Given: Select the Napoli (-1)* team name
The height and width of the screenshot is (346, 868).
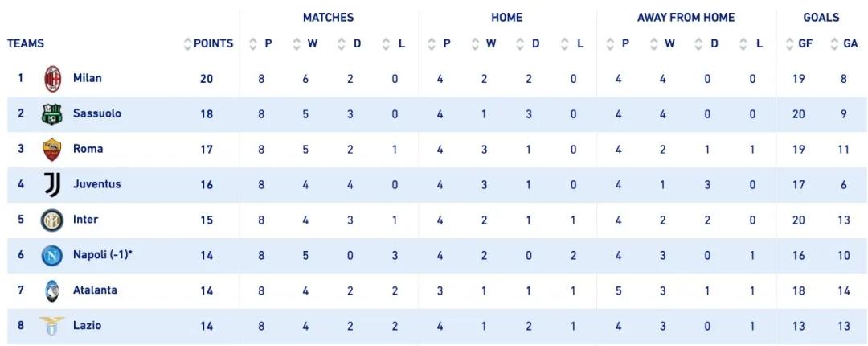Looking at the screenshot, I should click(103, 255).
